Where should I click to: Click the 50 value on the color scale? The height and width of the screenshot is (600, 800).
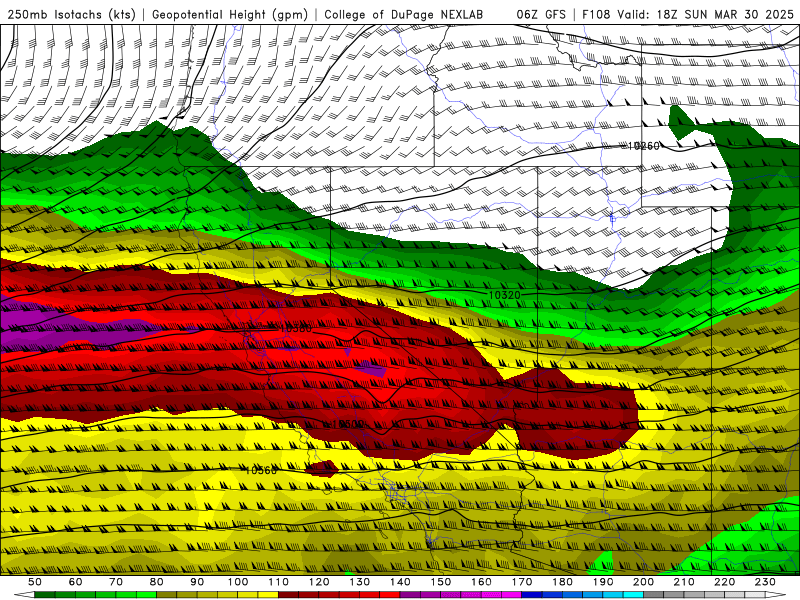(35, 582)
